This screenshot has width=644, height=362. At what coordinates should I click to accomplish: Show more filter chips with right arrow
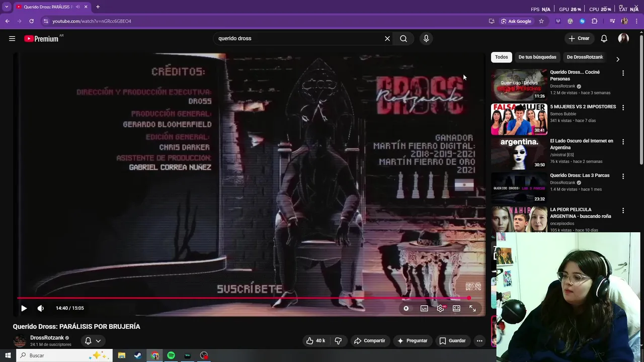pos(618,59)
